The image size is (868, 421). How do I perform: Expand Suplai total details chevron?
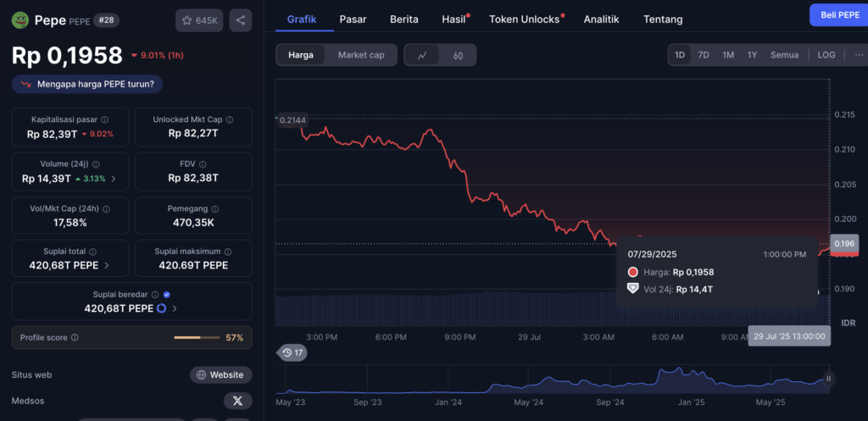[x=106, y=265]
